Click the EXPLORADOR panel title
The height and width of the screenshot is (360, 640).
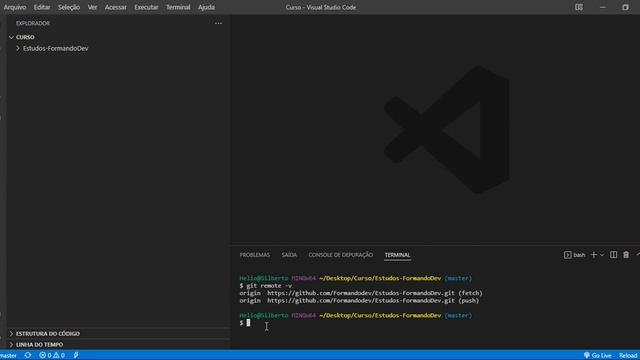tap(33, 23)
